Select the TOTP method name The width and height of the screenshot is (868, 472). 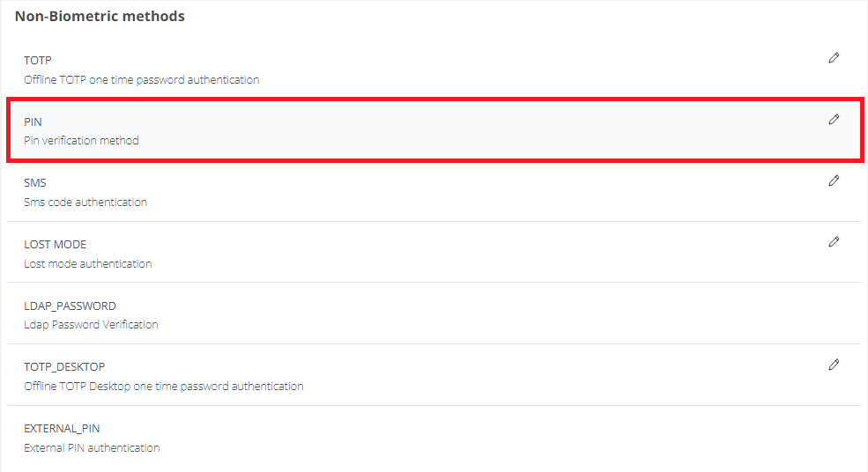click(38, 61)
